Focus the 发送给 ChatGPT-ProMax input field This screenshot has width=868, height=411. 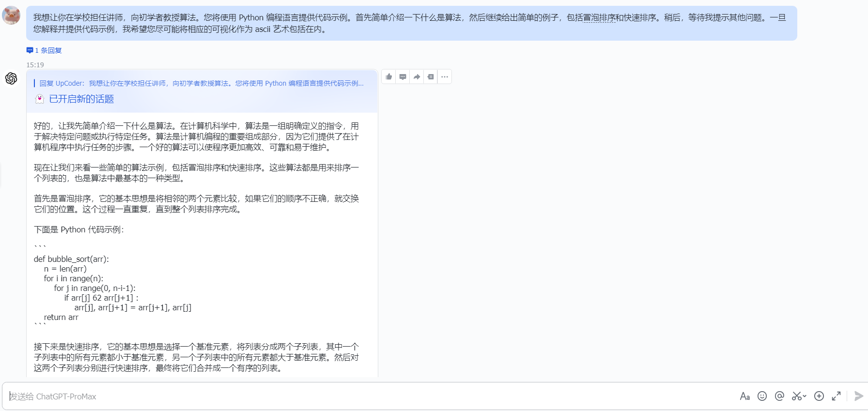(x=368, y=396)
